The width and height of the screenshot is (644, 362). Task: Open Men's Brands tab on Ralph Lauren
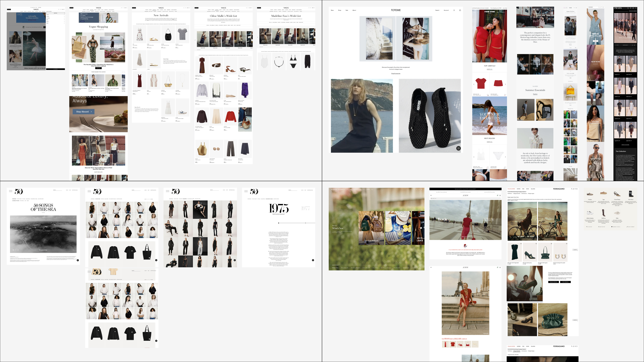tap(344, 268)
